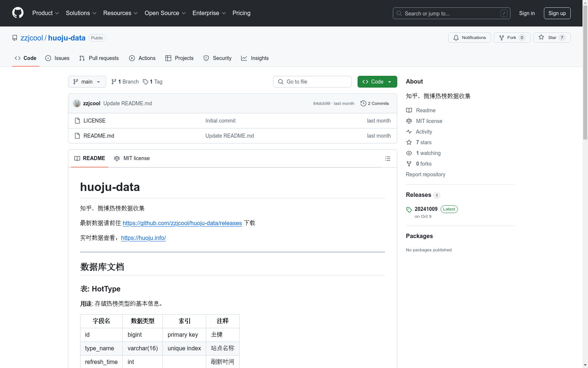Screen dimensions: 588x368
Task: Open the README outline list icon
Action: click(387, 159)
